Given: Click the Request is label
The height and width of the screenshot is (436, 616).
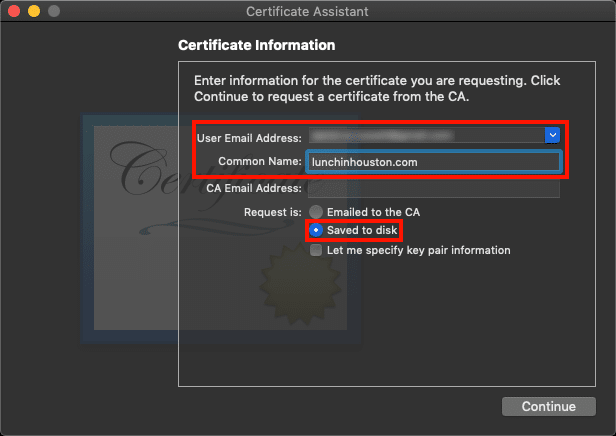Looking at the screenshot, I should (x=273, y=212).
